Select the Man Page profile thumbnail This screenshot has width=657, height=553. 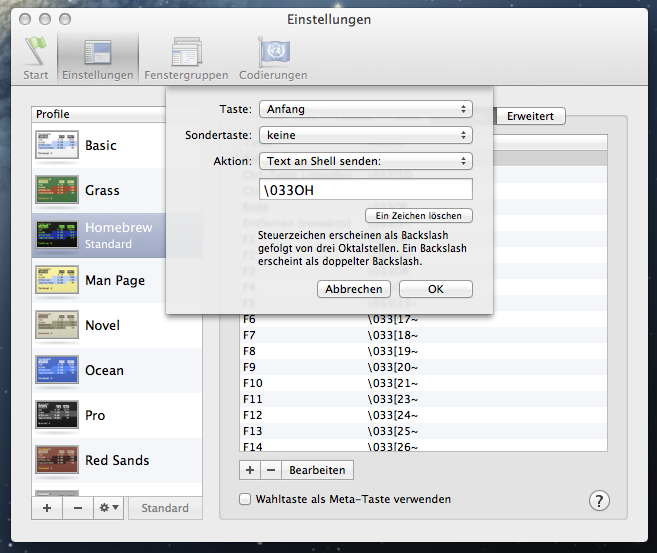pyautogui.click(x=57, y=280)
